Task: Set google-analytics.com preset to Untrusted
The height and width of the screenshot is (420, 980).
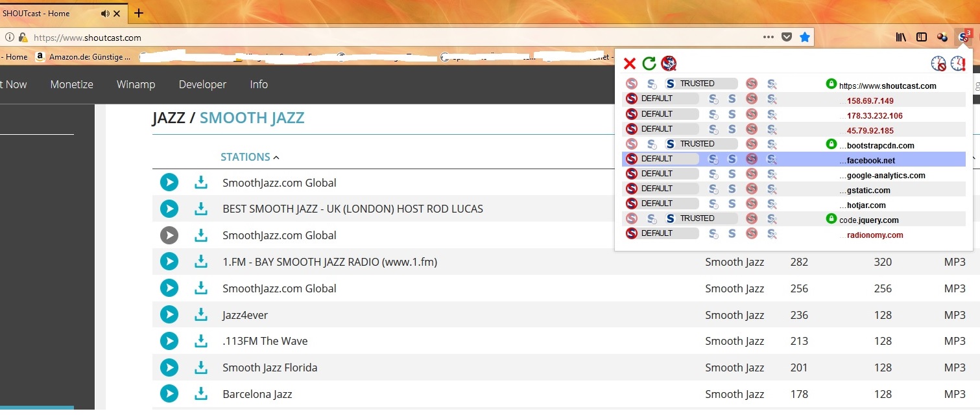Action: click(x=752, y=174)
